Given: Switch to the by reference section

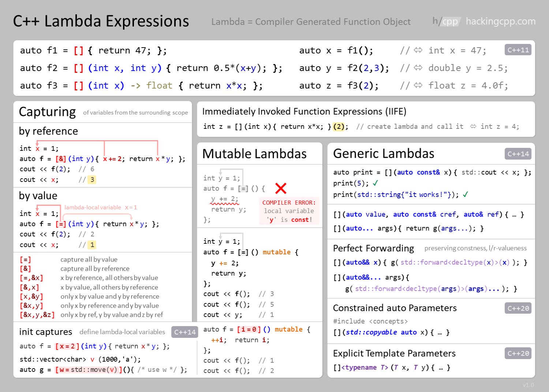Looking at the screenshot, I should click(x=48, y=131).
